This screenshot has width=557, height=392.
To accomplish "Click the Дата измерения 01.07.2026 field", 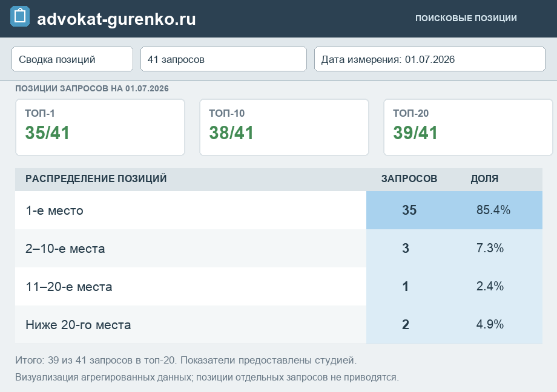I will 430,59.
